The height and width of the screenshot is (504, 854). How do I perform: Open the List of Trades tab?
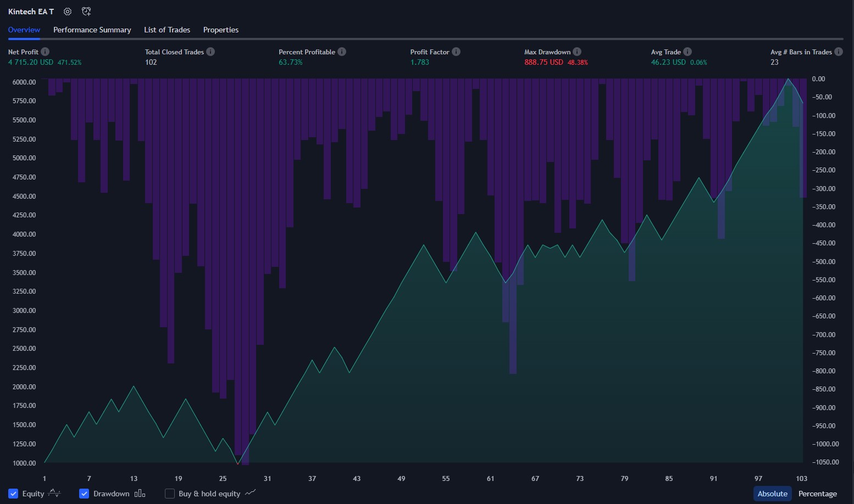[167, 30]
